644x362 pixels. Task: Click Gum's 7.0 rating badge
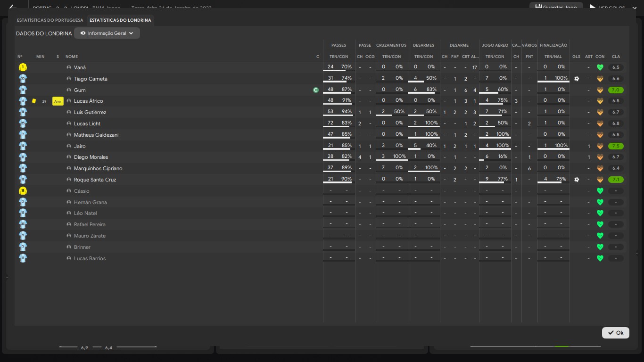click(x=616, y=90)
